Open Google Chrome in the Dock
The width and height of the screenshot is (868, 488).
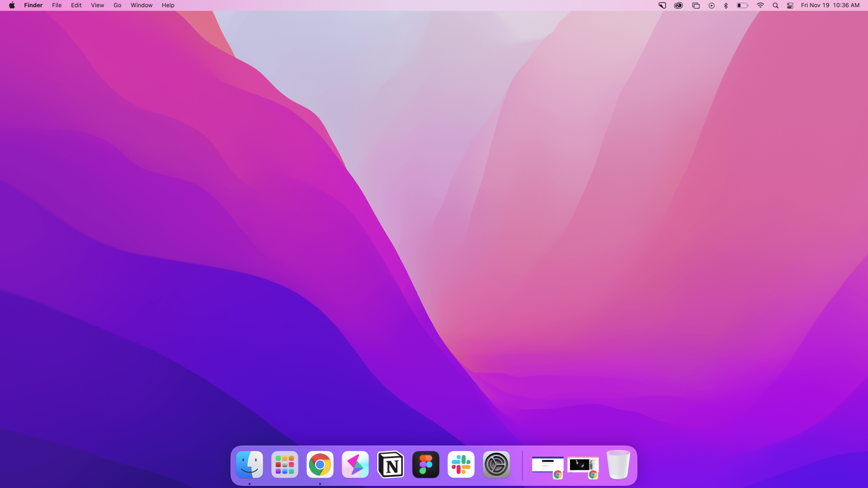coord(320,465)
